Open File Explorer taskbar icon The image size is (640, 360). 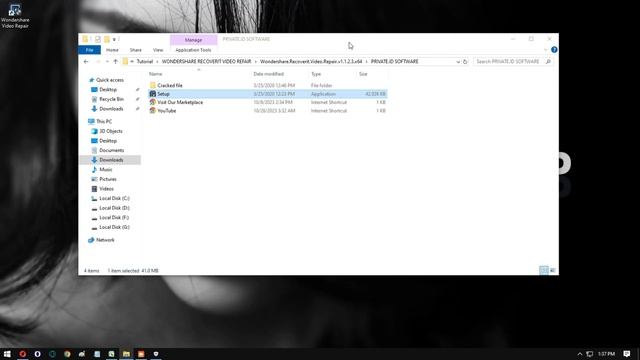pyautogui.click(x=126, y=354)
